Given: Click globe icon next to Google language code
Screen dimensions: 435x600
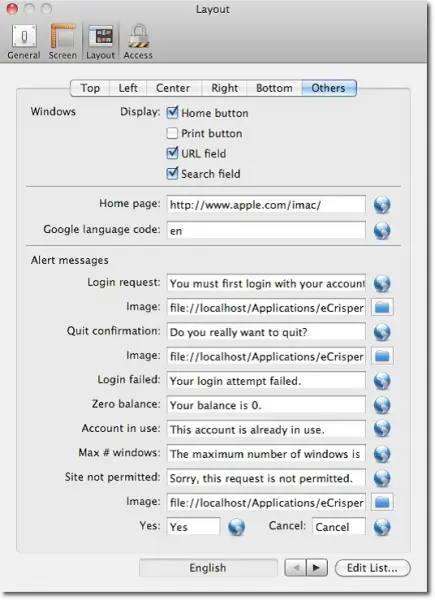Looking at the screenshot, I should click(x=382, y=231).
